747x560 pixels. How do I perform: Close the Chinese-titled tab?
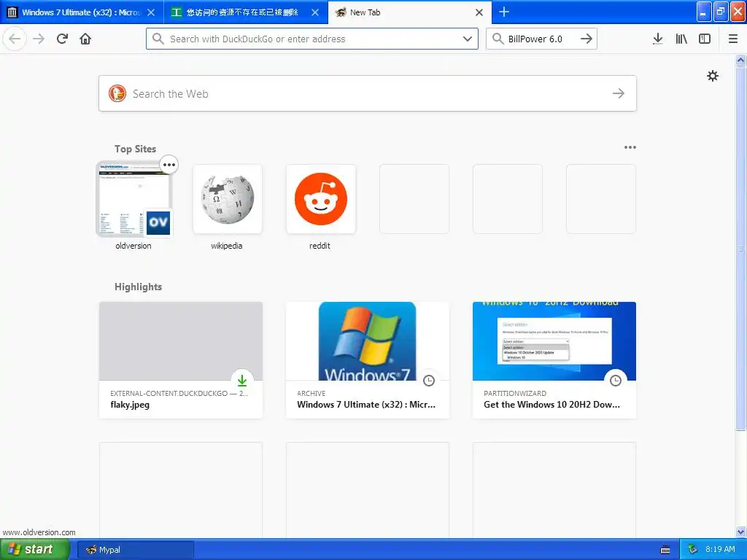315,12
